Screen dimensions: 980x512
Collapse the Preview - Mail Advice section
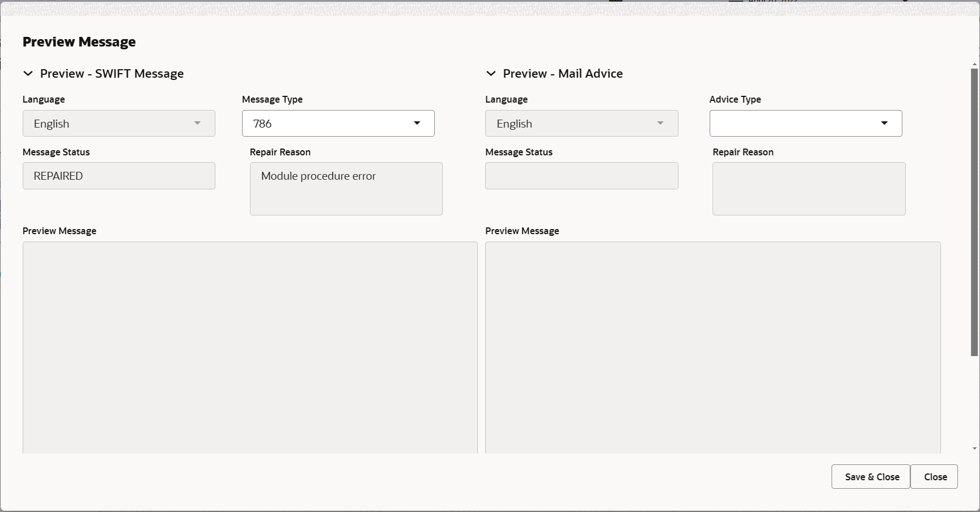[x=491, y=74]
